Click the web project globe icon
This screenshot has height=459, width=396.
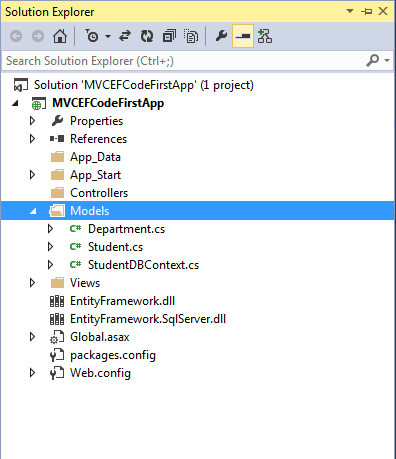38,103
